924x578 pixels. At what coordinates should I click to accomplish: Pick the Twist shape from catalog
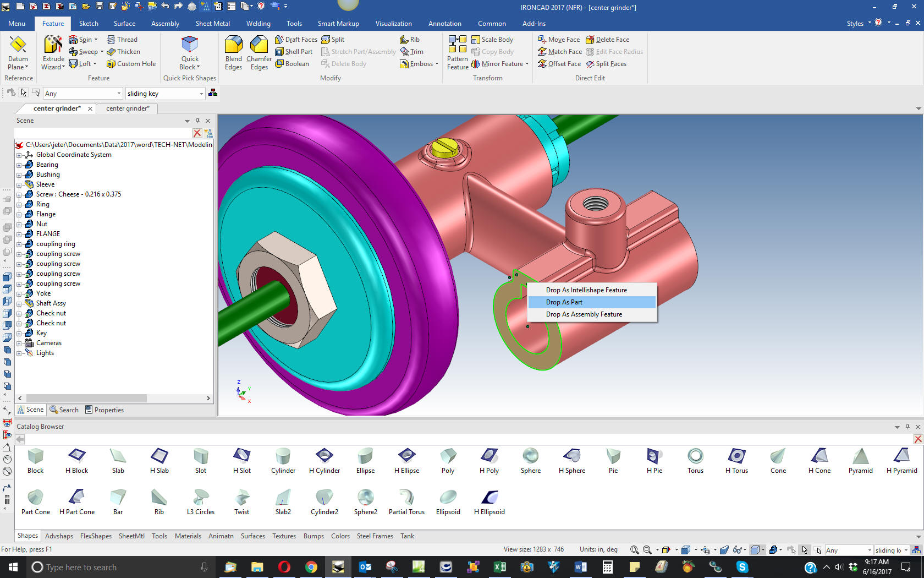[242, 503]
